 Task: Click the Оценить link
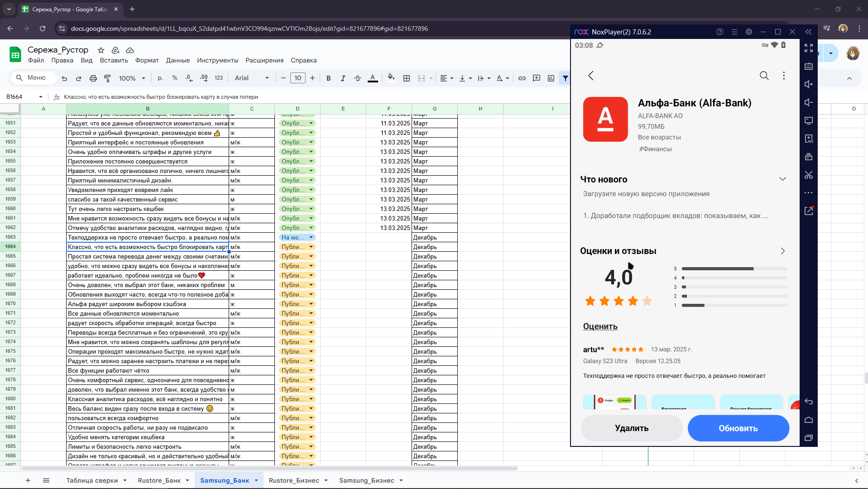pos(600,326)
